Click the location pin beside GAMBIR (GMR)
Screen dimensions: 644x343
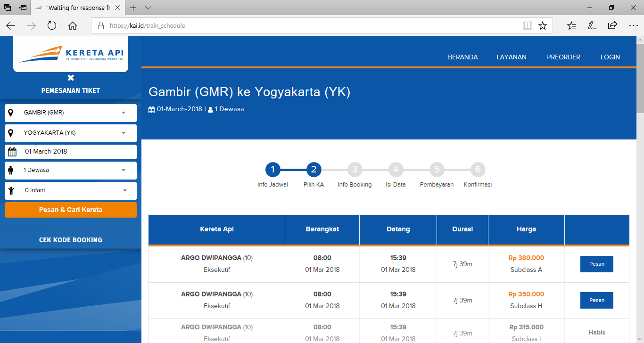point(11,113)
